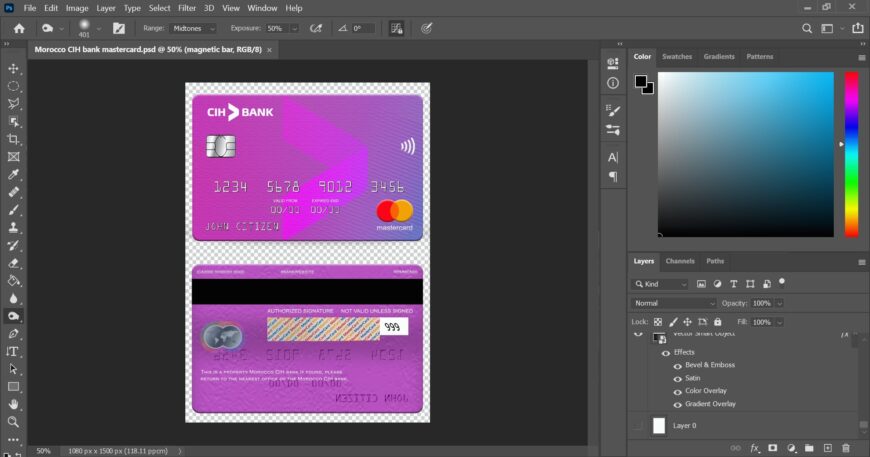Open the brush preset picker arrow
Image resolution: width=870 pixels, height=457 pixels.
click(99, 28)
